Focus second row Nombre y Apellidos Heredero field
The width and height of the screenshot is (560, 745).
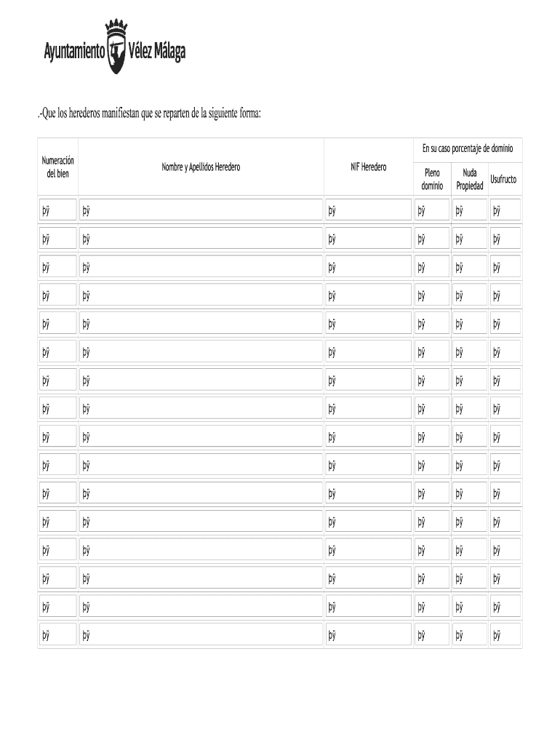coord(201,239)
